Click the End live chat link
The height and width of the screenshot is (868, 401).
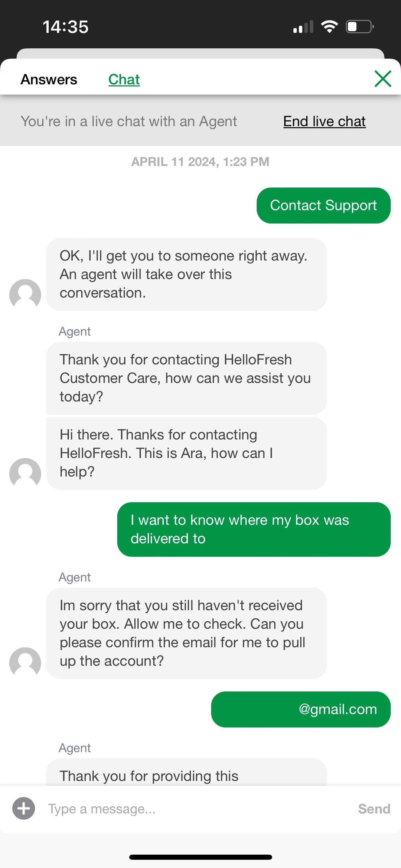(324, 121)
